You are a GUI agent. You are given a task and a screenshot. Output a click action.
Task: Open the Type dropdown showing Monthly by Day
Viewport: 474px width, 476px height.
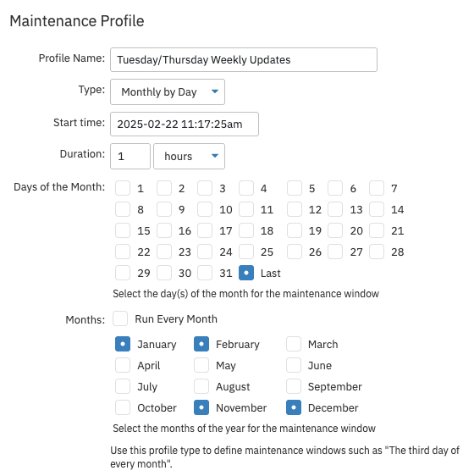(168, 92)
